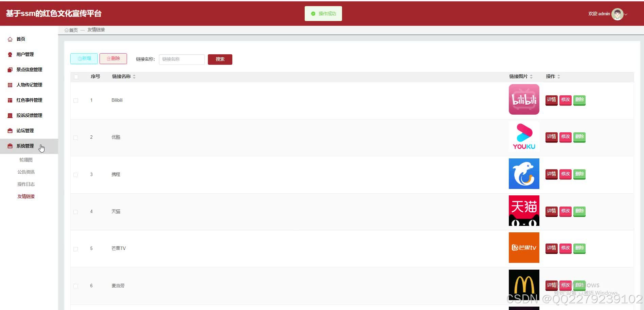The width and height of the screenshot is (644, 310).
Task: Click 删除 for Bilibili row
Action: coord(579,100)
